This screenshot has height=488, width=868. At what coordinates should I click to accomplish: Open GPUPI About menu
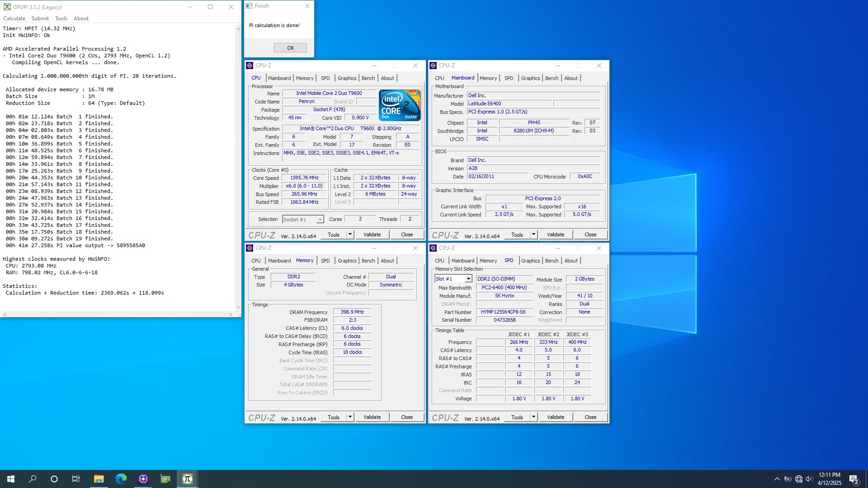(x=81, y=19)
